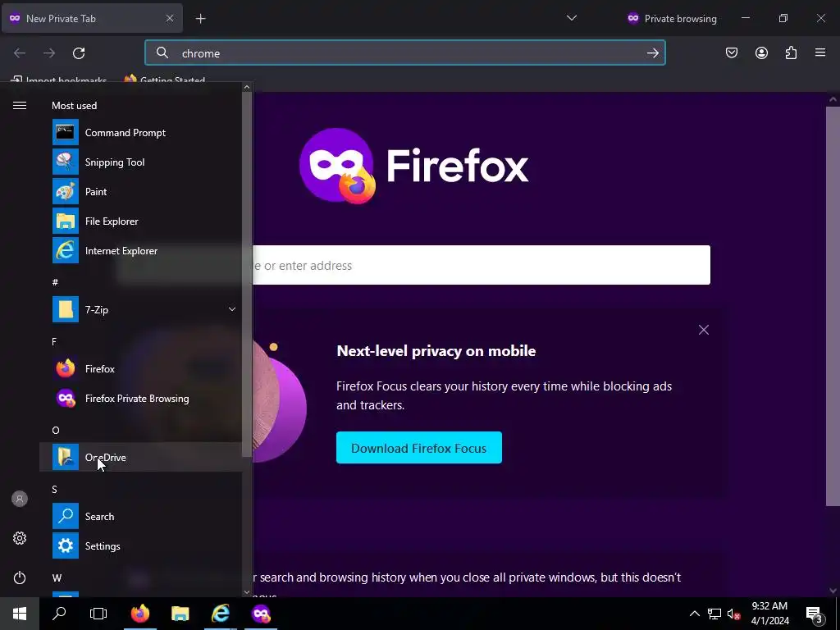Open Task View on the taskbar

tap(98, 614)
